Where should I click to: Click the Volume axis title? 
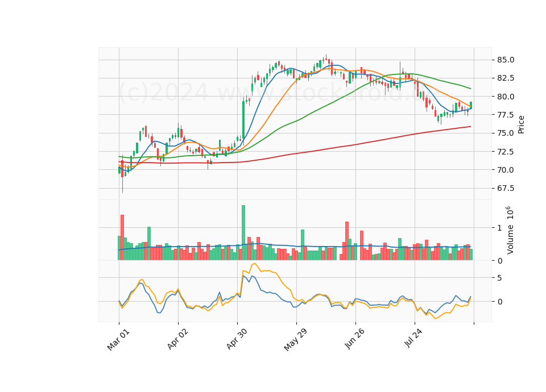click(510, 230)
